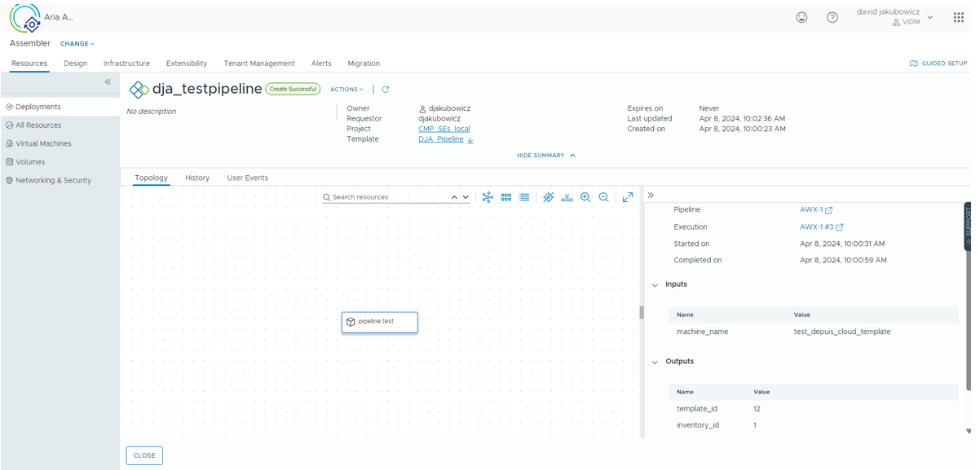Open the help question mark icon
Viewport: 980px width, 470px height.
(x=832, y=17)
